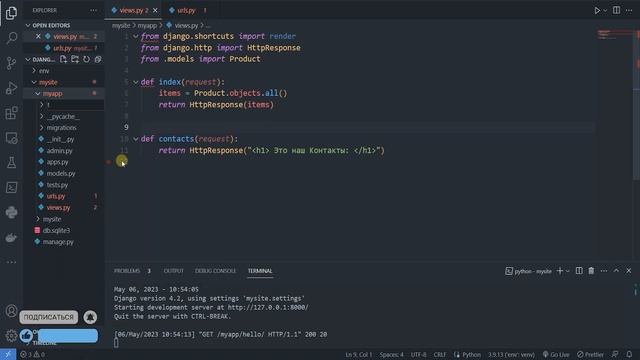Click the notification bell beside Подписаться
Screen dimensions: 640x360
tap(90, 317)
